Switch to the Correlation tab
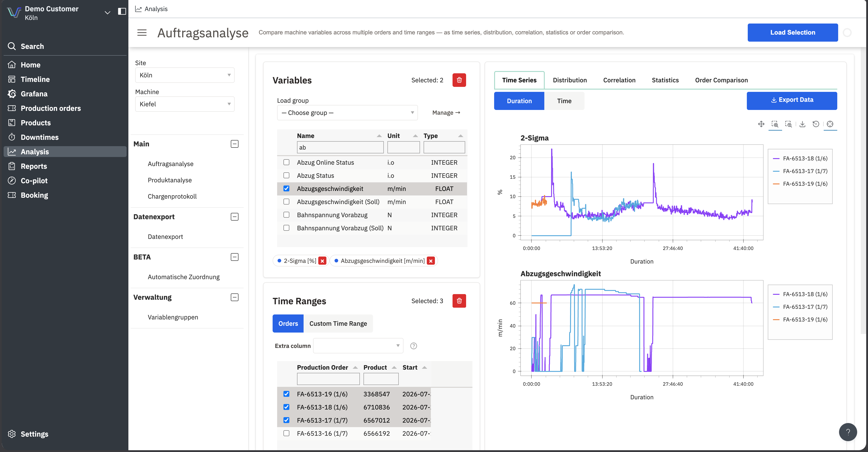868x452 pixels. [619, 80]
